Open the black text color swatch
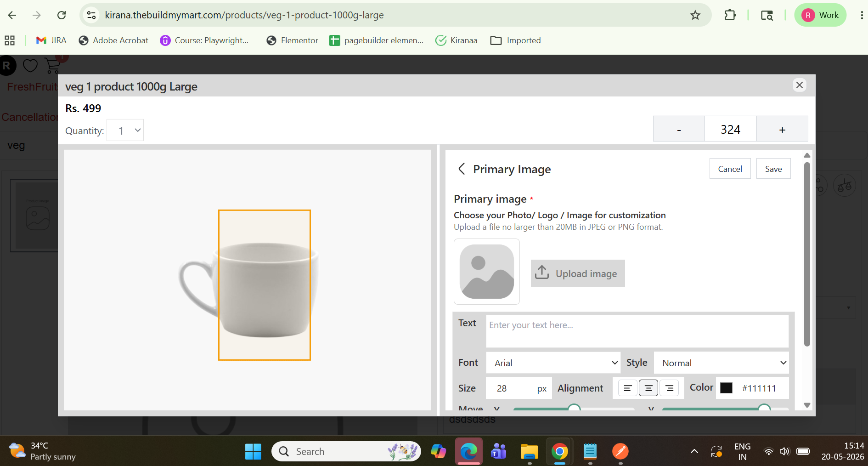 pos(726,388)
